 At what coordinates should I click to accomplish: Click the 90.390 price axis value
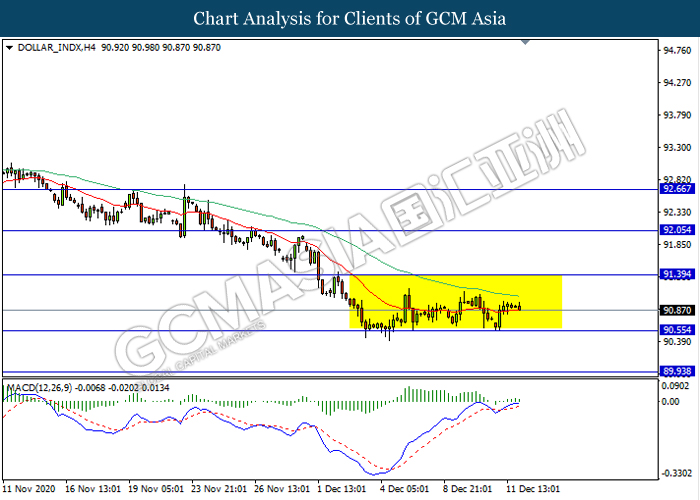(x=677, y=342)
